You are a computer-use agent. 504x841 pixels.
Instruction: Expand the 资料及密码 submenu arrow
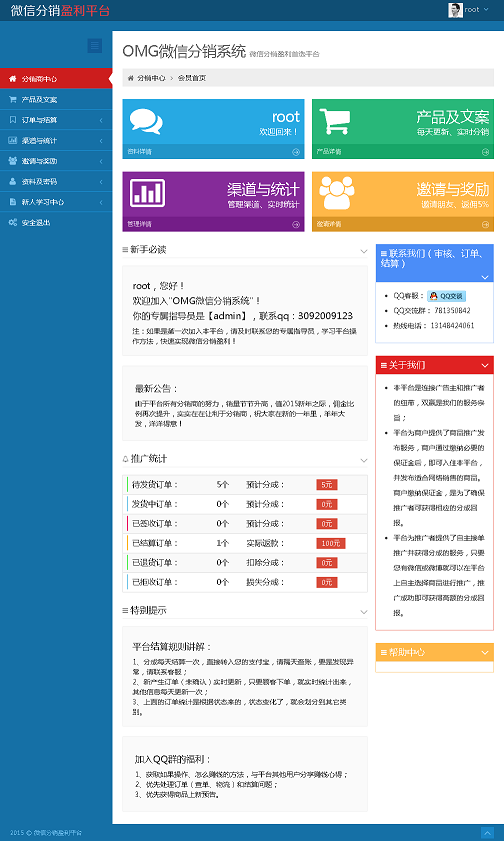(x=101, y=182)
